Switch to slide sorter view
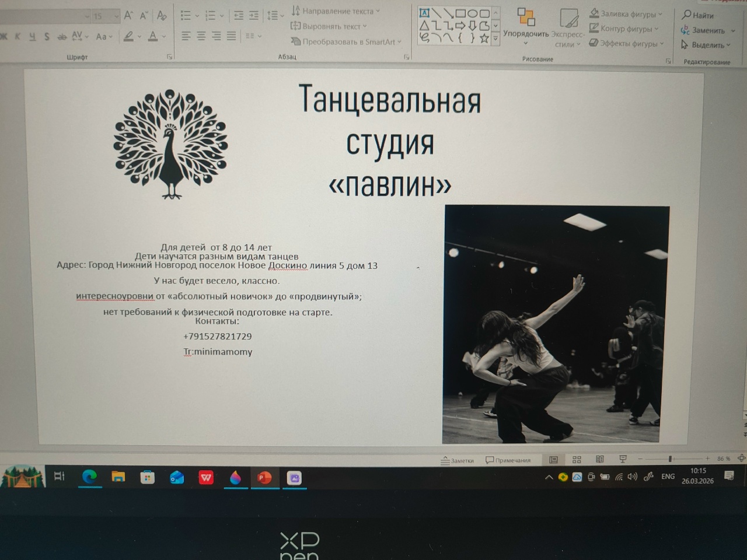The image size is (747, 560). [x=577, y=460]
